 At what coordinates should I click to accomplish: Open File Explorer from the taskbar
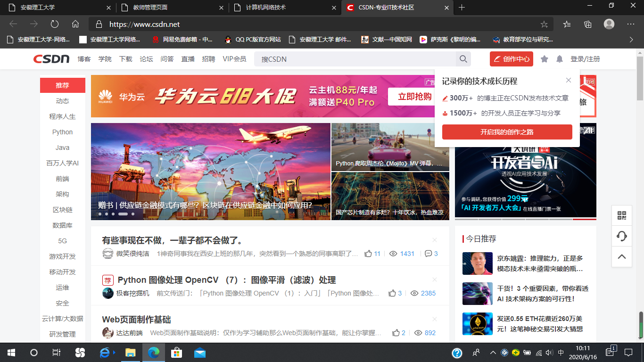[x=131, y=353]
